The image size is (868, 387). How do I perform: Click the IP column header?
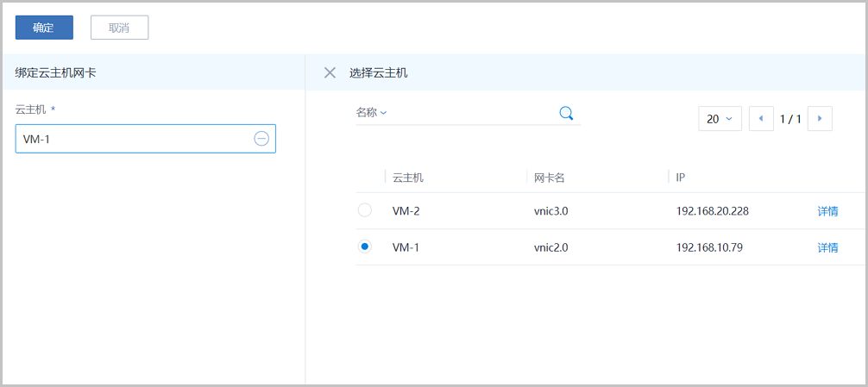[x=681, y=178]
